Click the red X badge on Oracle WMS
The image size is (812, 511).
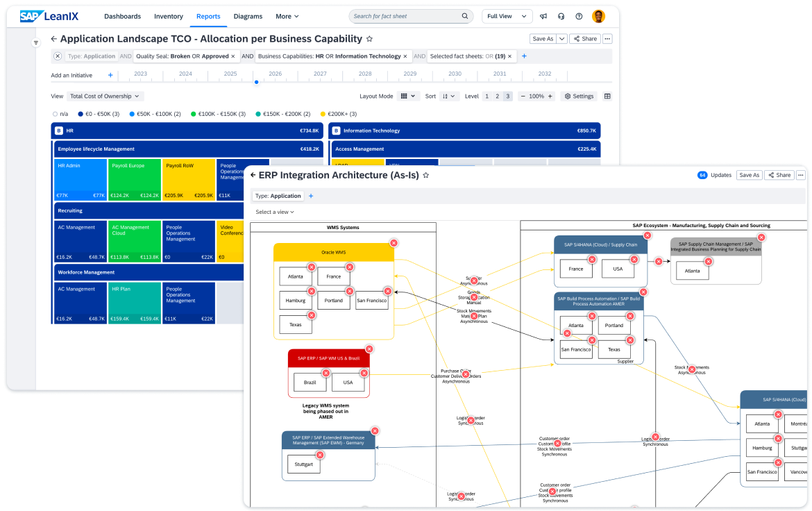click(394, 243)
